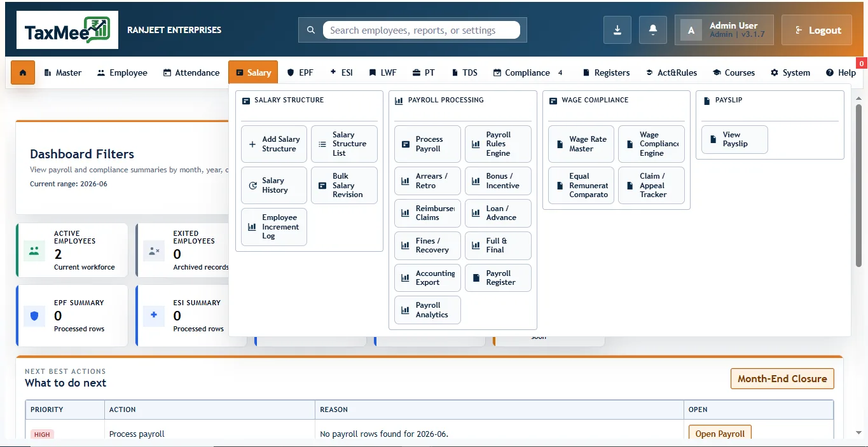Image resolution: width=868 pixels, height=447 pixels.
Task: Select Add Salary Structure
Action: [x=274, y=144]
